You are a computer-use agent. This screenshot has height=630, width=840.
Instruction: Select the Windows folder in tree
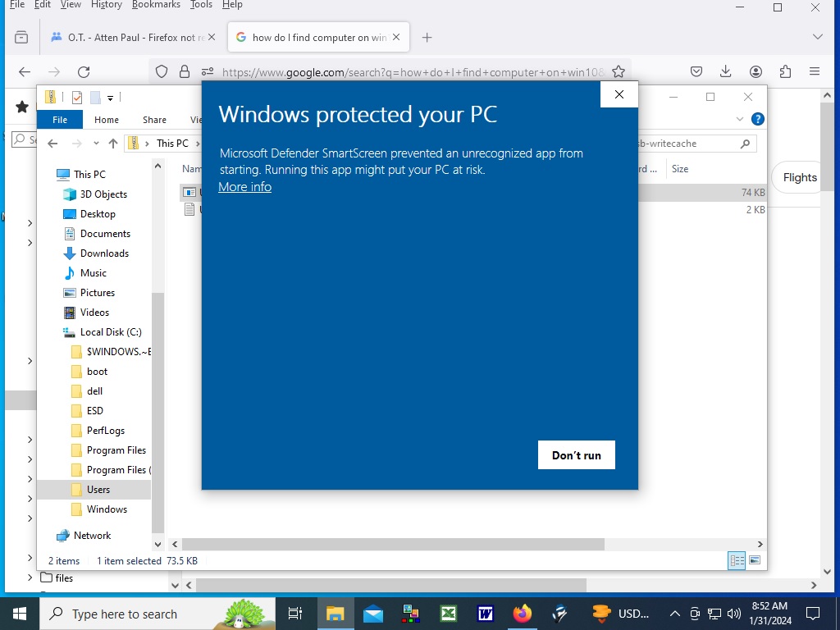(107, 509)
